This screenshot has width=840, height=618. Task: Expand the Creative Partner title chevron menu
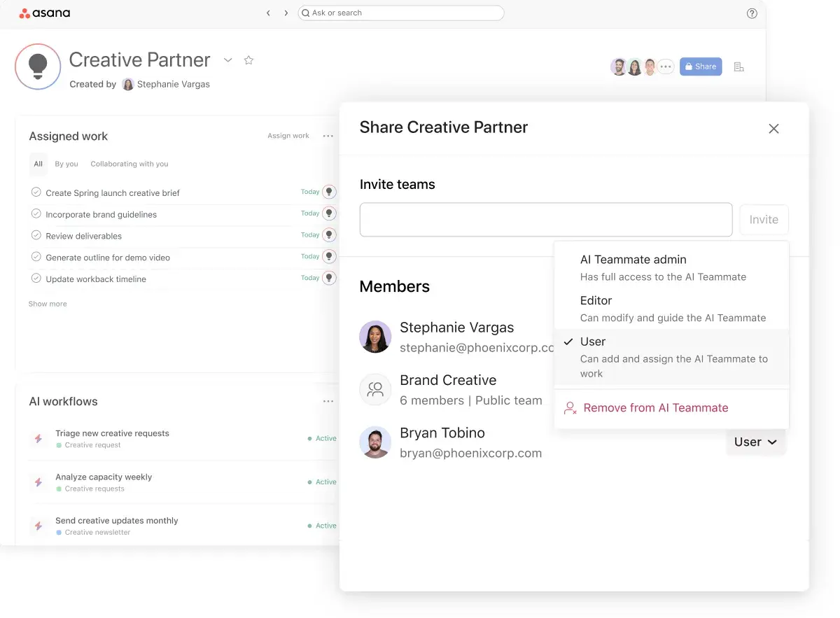pyautogui.click(x=227, y=60)
